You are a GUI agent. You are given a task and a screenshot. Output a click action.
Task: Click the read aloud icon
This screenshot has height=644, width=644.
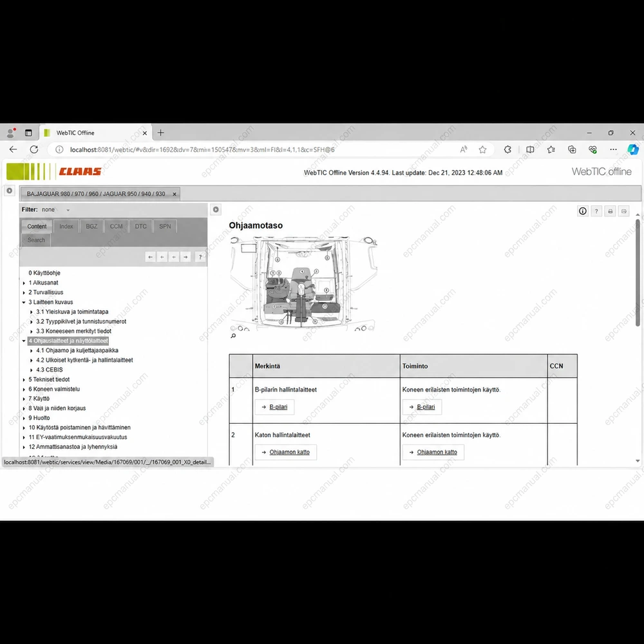(x=463, y=149)
